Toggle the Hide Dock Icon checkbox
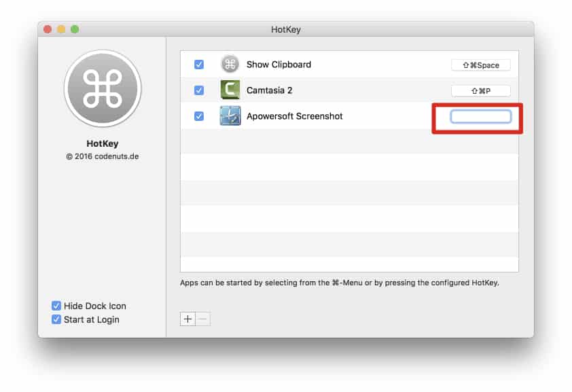Image resolution: width=572 pixels, height=392 pixels. point(56,306)
